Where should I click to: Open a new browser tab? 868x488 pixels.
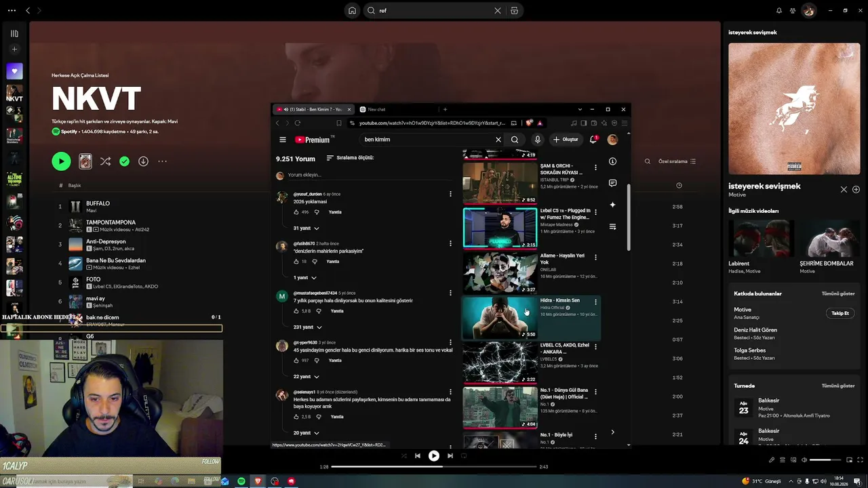[x=445, y=109]
